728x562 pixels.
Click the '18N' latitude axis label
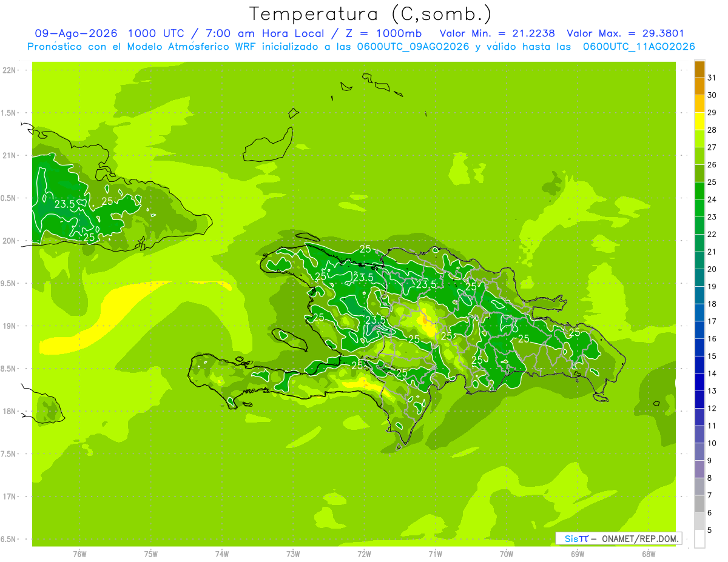click(10, 412)
